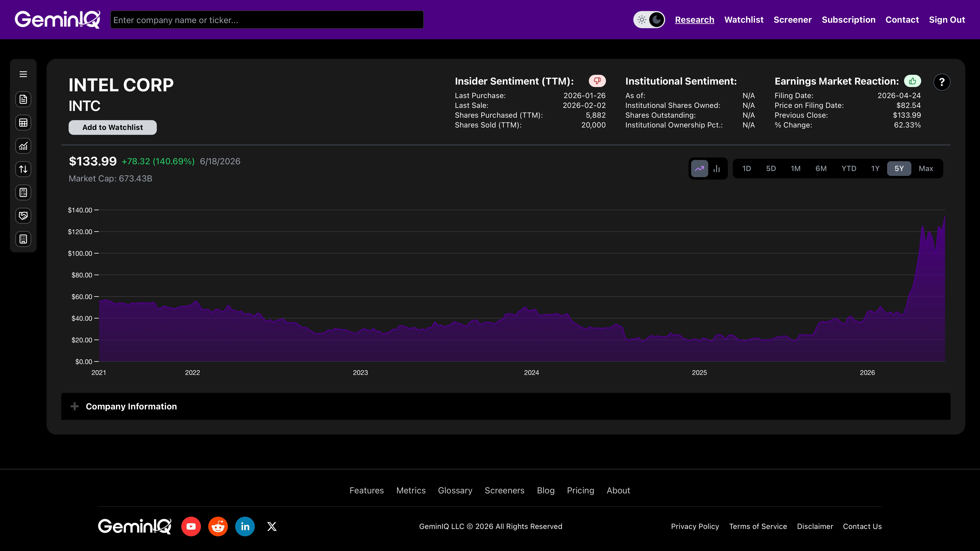Click the Earnings Reaction thumbs-up badge
Screen dimensions: 980x551
(x=912, y=81)
